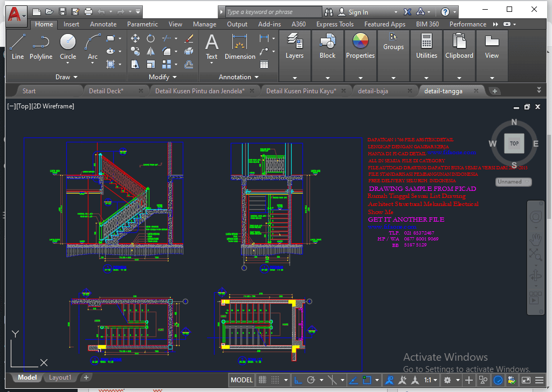Switch to Layout1
Screen dimensions: 552x392
click(x=61, y=377)
